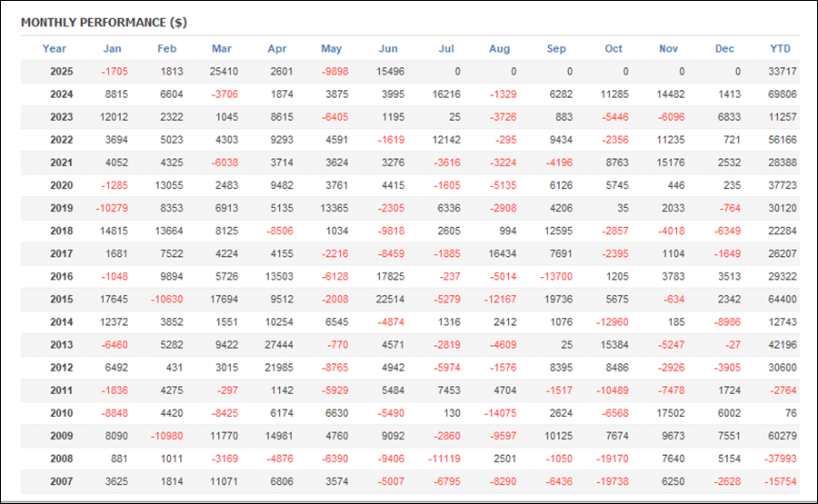Select the Oct column header
The height and width of the screenshot is (504, 818).
613,48
